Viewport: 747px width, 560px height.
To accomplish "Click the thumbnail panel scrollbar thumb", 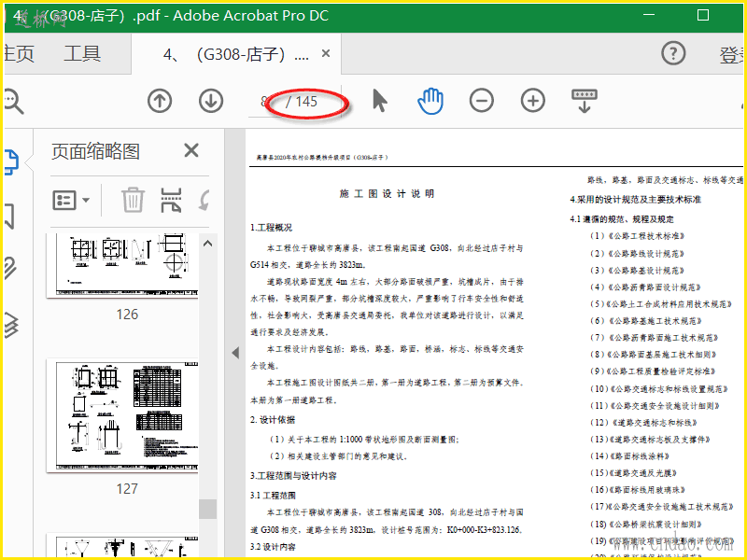I will (207, 509).
